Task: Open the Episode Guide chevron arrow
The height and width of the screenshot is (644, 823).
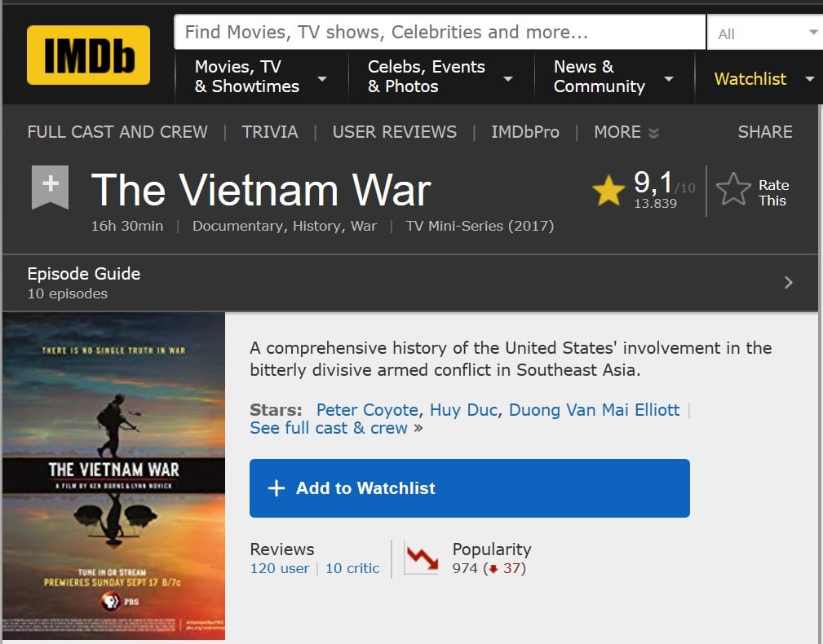Action: point(788,283)
